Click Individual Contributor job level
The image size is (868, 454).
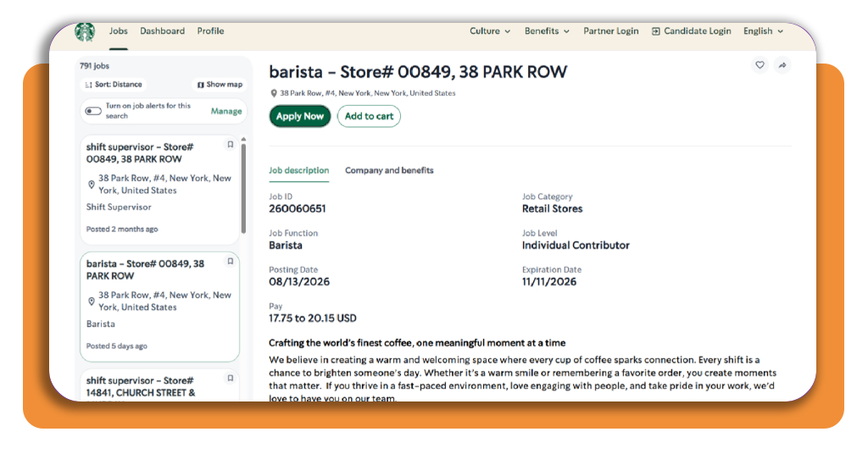pyautogui.click(x=576, y=246)
